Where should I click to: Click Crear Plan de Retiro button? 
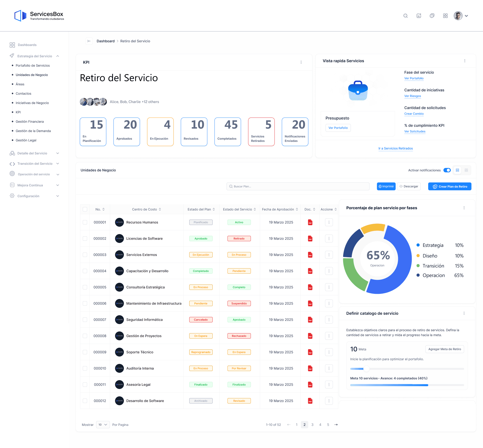tap(450, 186)
